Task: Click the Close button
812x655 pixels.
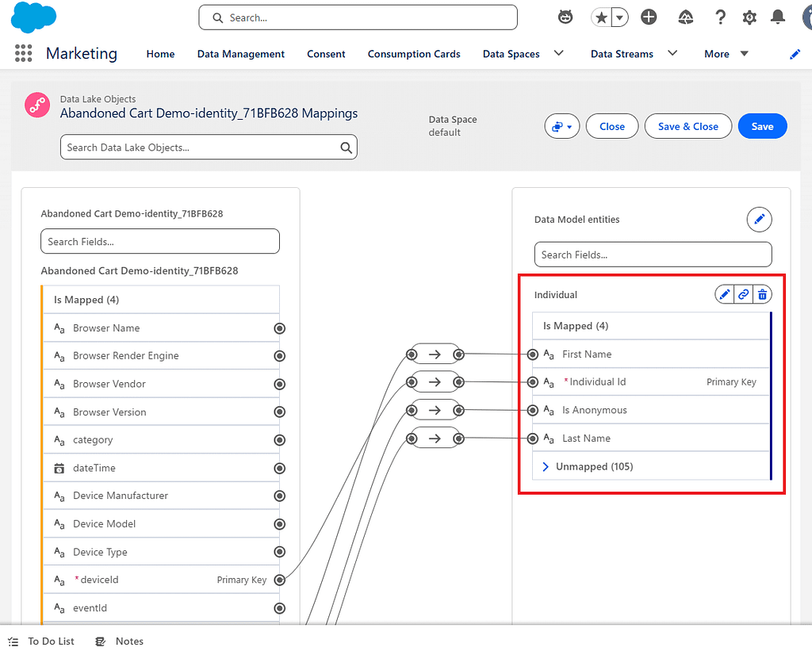Action: point(611,126)
